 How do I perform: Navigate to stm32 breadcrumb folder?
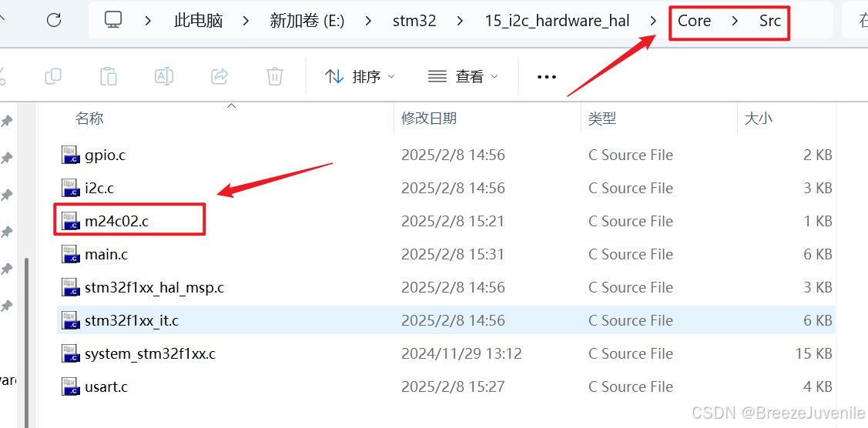click(x=414, y=21)
